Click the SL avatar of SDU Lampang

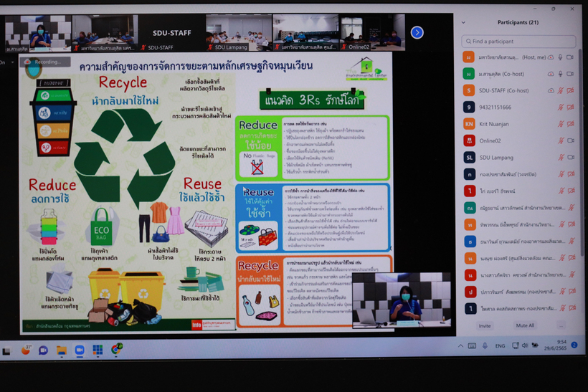[x=470, y=158]
